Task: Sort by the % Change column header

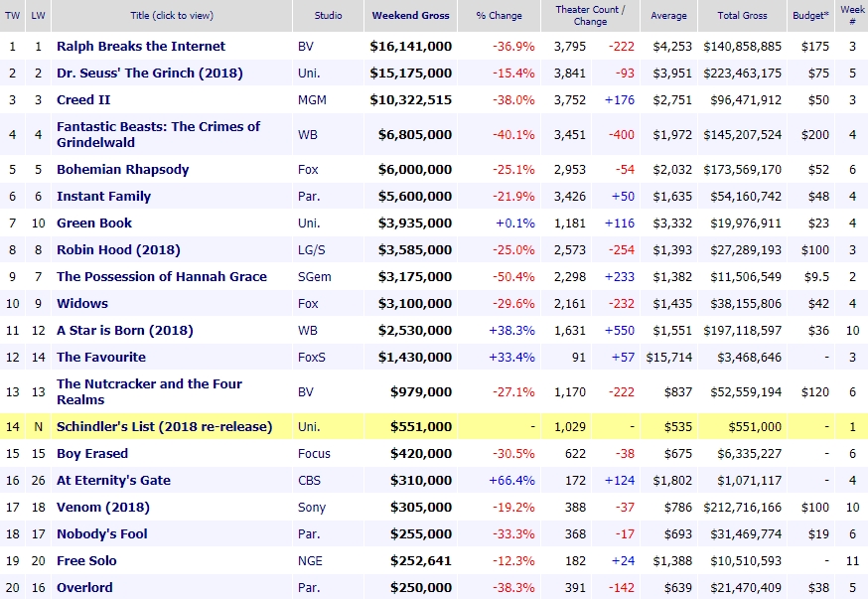Action: coord(499,16)
